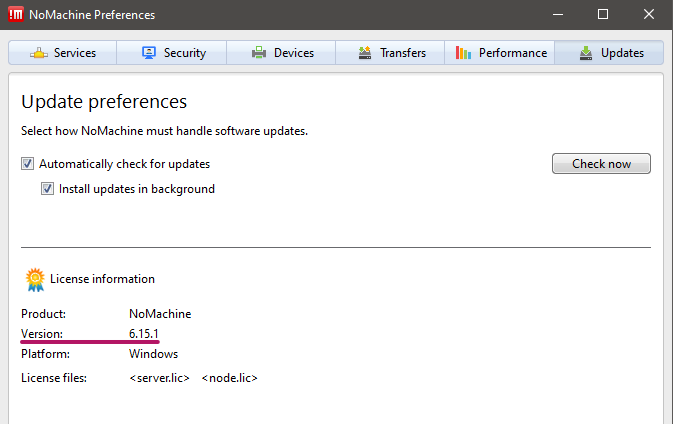Select the Performance tab
Image resolution: width=673 pixels, height=424 pixels.
[x=500, y=53]
